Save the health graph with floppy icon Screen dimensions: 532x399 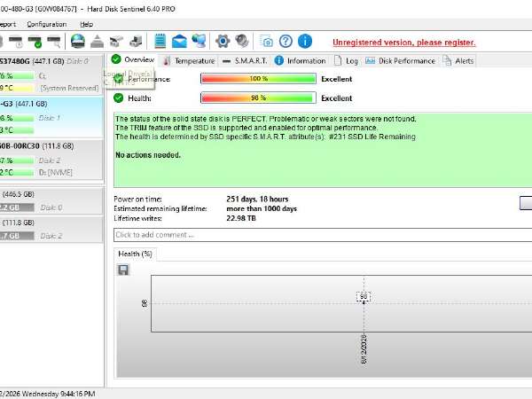tap(123, 270)
